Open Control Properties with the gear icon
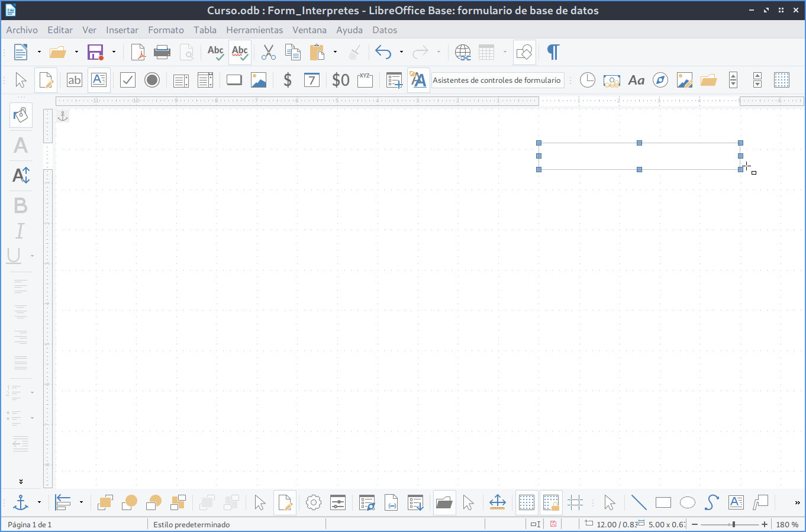Viewport: 806px width, 532px height. [x=314, y=503]
